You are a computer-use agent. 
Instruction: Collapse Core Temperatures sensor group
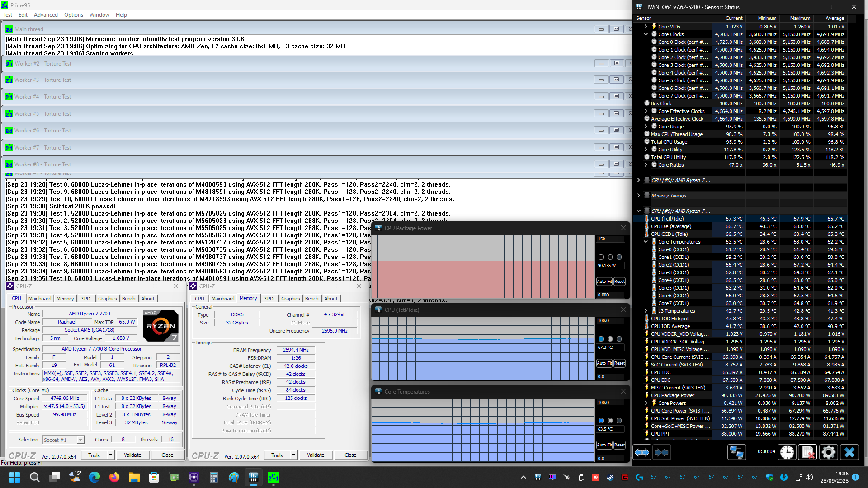[x=646, y=242]
